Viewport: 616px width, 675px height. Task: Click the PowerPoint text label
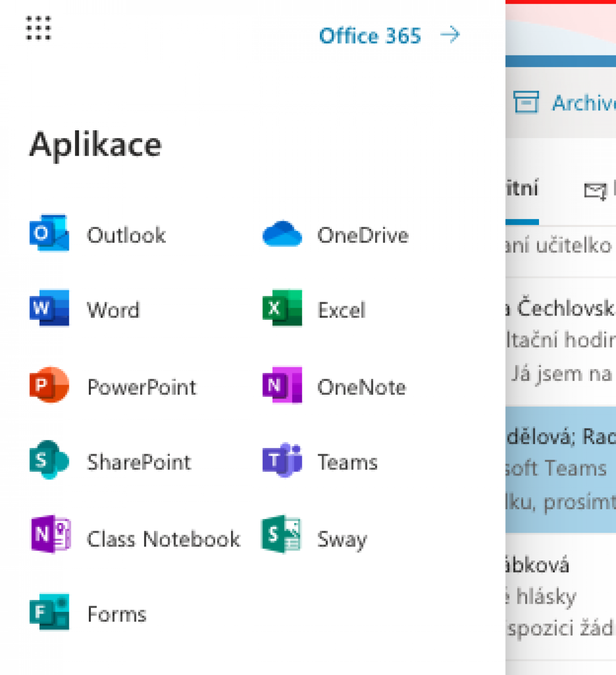tap(142, 387)
